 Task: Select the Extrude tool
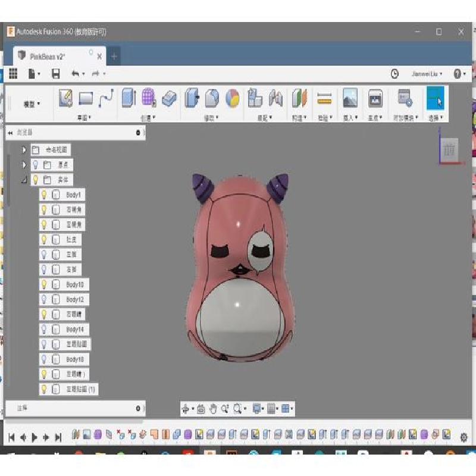pyautogui.click(x=129, y=98)
